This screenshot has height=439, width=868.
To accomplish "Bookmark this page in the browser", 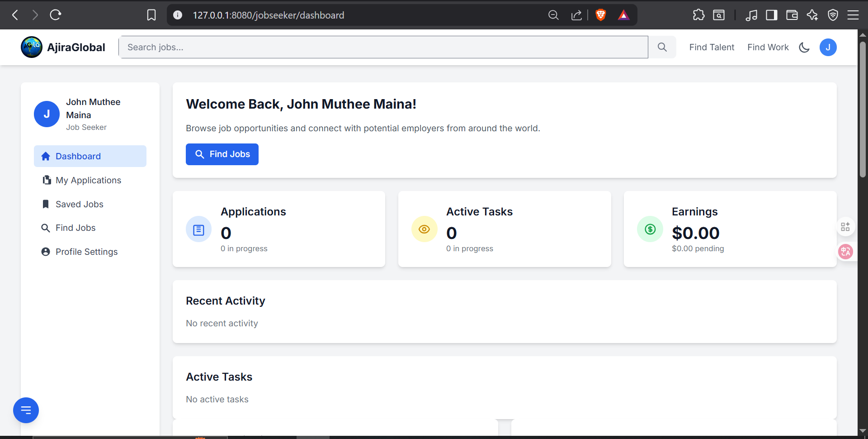I will pos(151,15).
